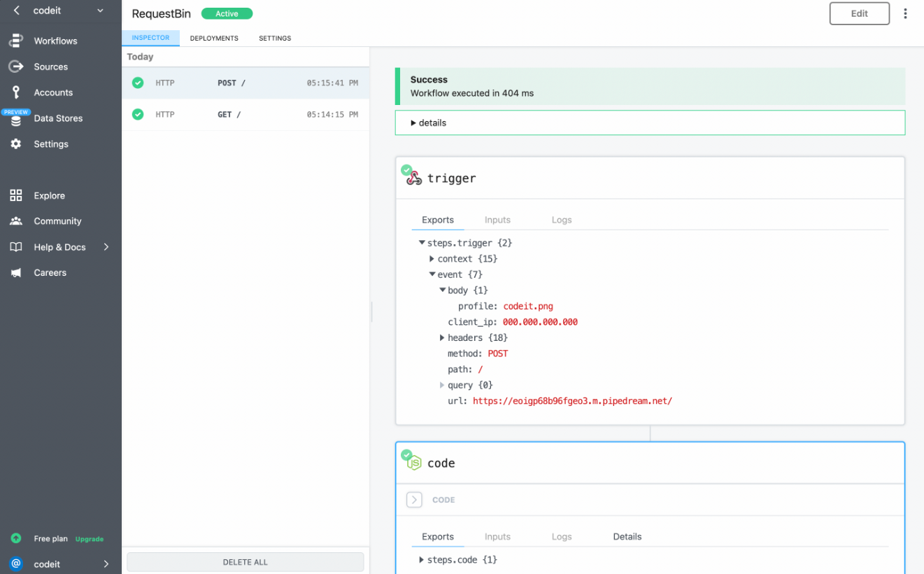This screenshot has width=924, height=574.
Task: Select the trigger step Exports tab
Action: [x=438, y=220]
